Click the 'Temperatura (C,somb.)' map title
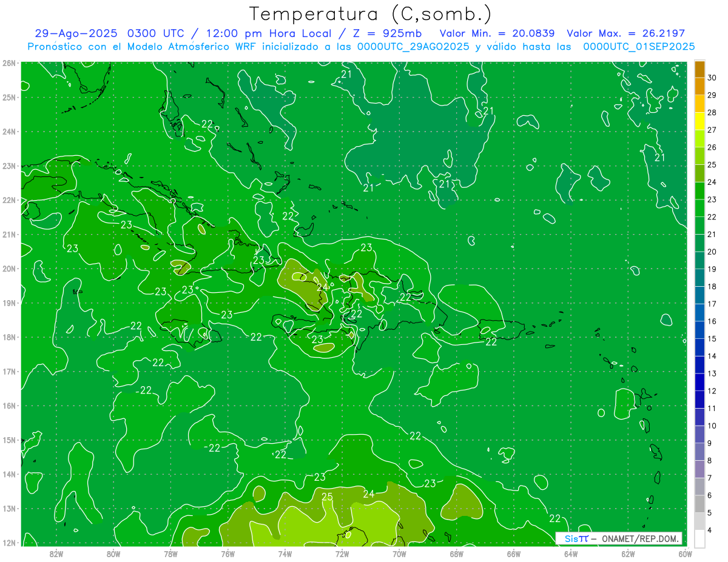The height and width of the screenshot is (562, 728). click(x=371, y=14)
